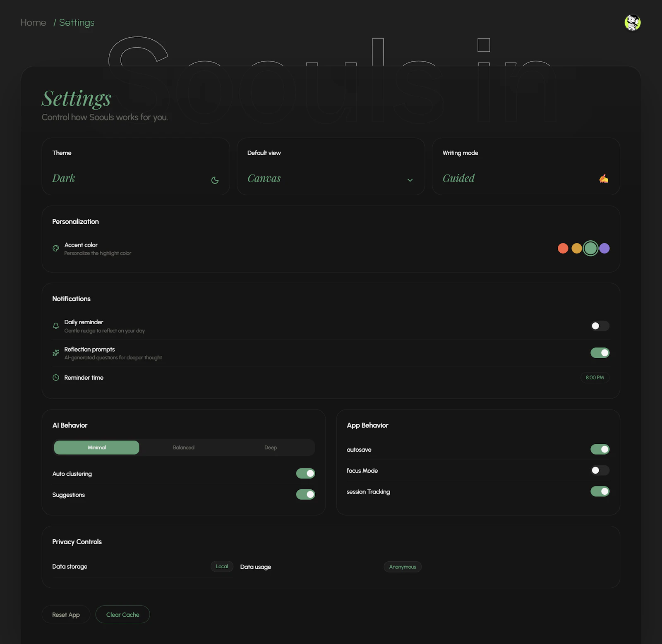Viewport: 662px width, 644px height.
Task: Click 'AI-generated questions for deeper thought' text
Action: [113, 358]
